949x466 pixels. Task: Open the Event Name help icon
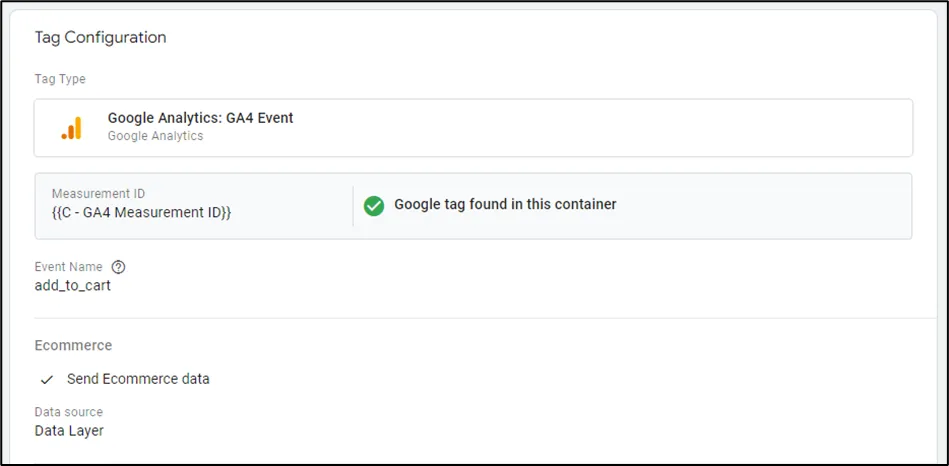[x=119, y=267]
